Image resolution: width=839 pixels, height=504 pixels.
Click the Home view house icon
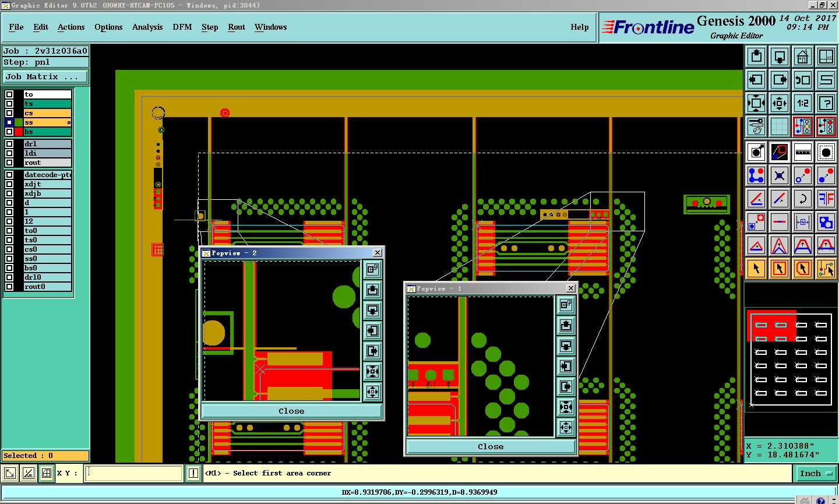(x=803, y=57)
